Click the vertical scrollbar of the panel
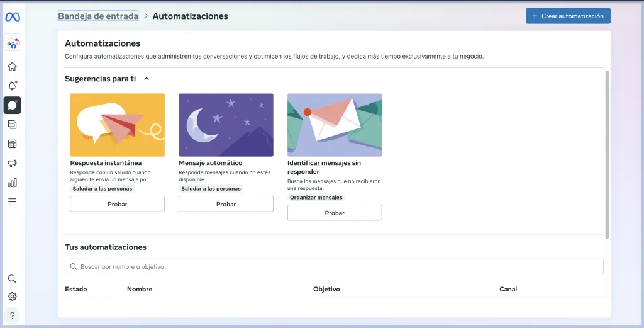644x328 pixels. click(607, 154)
